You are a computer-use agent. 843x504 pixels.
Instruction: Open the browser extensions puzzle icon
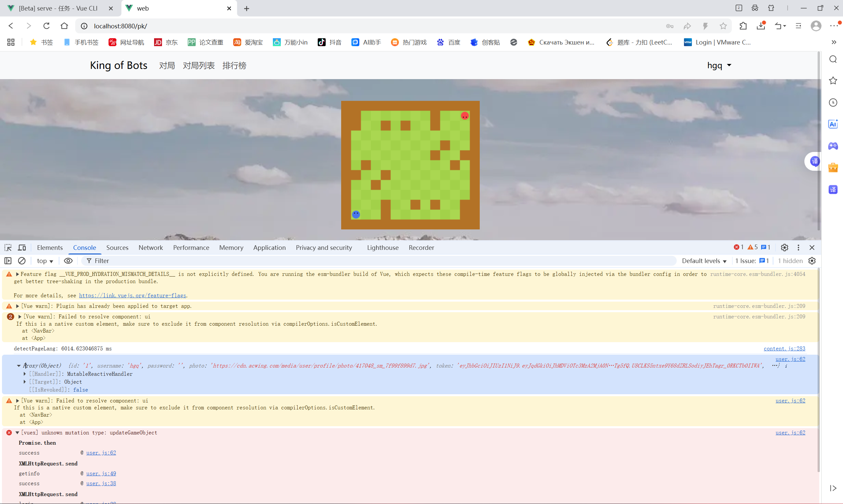pyautogui.click(x=743, y=26)
